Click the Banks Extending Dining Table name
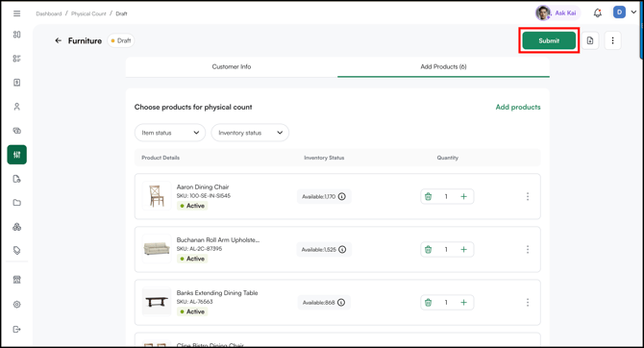644x348 pixels. click(217, 293)
